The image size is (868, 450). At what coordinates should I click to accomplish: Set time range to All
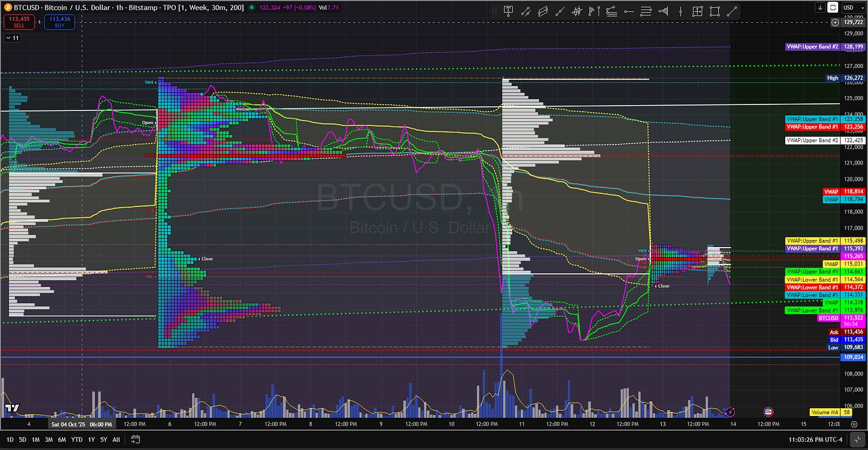116,439
